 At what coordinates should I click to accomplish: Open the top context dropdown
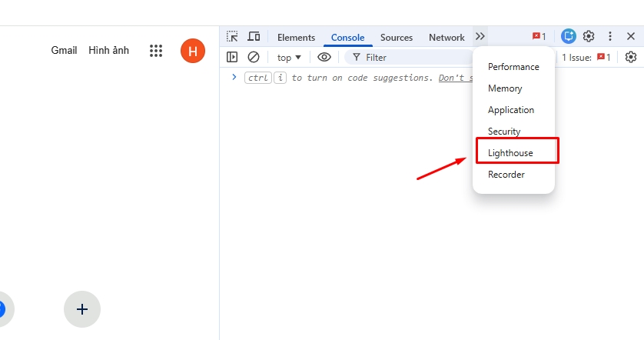coord(289,58)
